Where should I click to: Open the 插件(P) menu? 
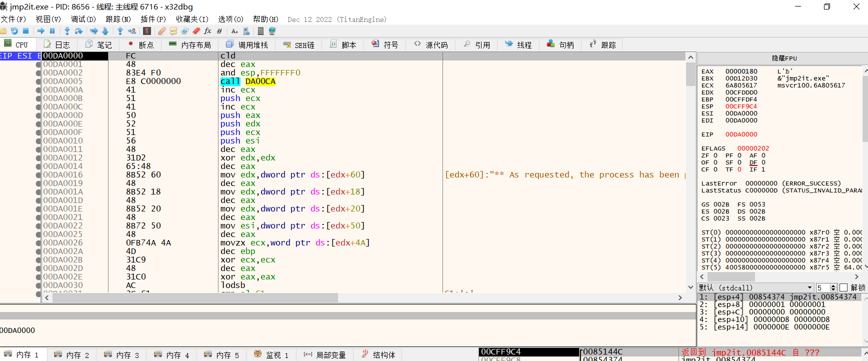point(153,19)
